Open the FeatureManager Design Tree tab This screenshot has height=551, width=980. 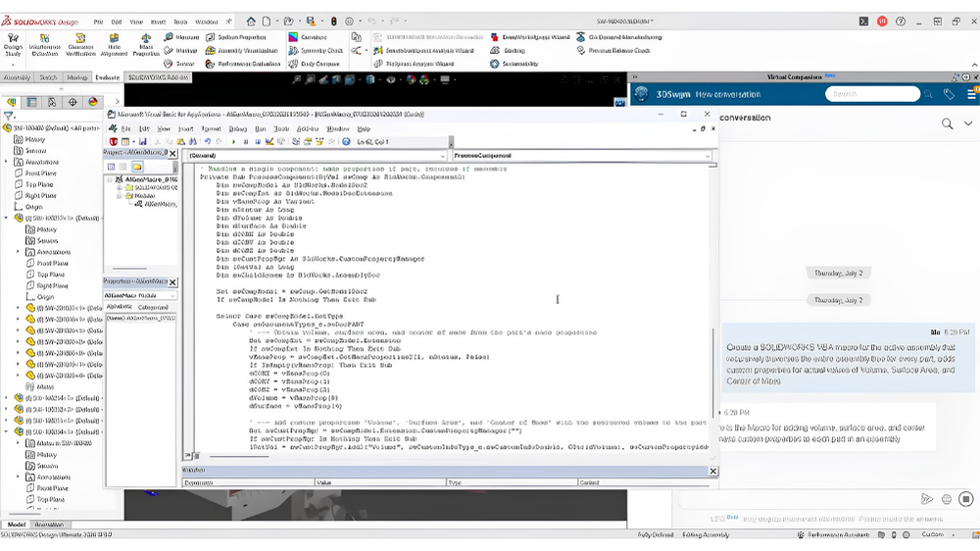pyautogui.click(x=11, y=102)
